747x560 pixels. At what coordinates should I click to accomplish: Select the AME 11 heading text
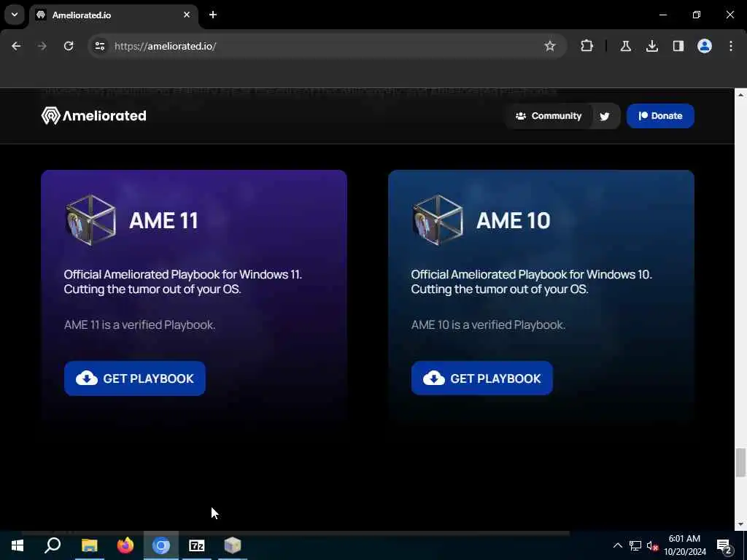[163, 220]
